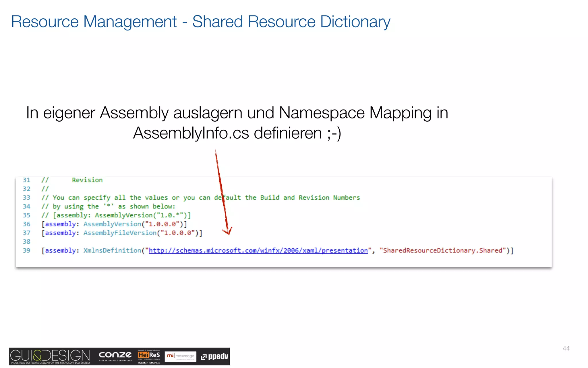The width and height of the screenshot is (588, 368).
Task: Click the HeiReS logo
Action: (x=149, y=357)
